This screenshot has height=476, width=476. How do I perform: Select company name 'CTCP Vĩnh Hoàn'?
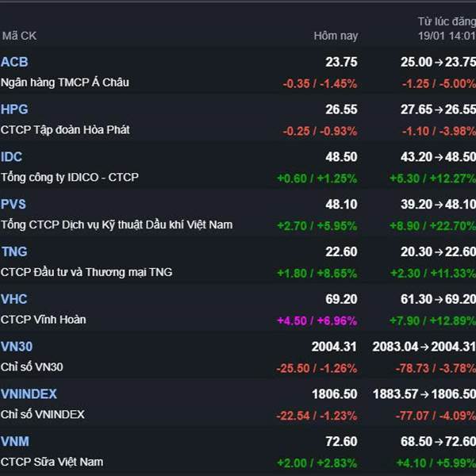coord(44,320)
